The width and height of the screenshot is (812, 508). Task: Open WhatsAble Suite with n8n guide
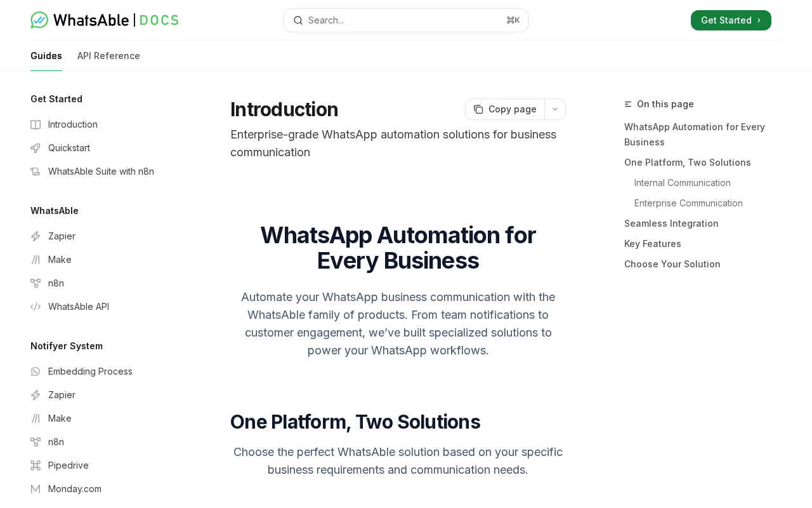tap(101, 171)
